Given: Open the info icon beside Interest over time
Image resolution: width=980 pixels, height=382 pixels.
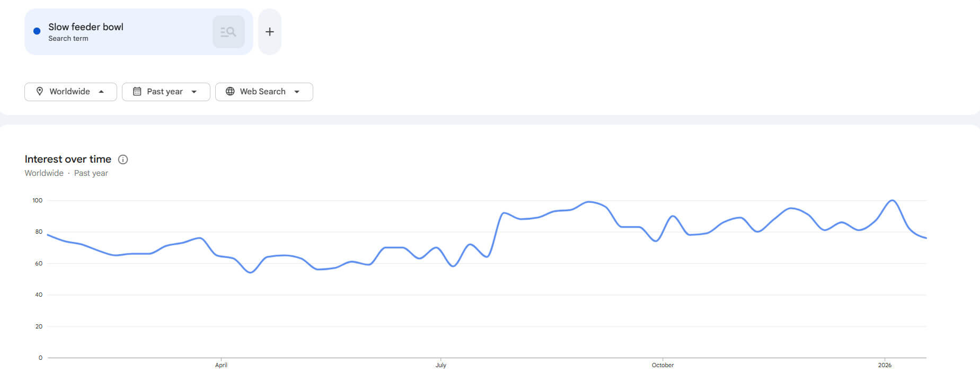Looking at the screenshot, I should click(x=123, y=159).
